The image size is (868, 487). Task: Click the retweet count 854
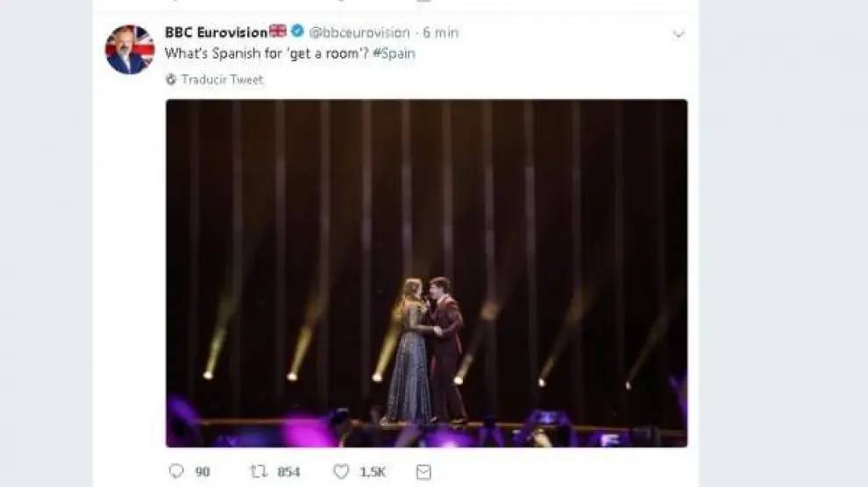(288, 471)
